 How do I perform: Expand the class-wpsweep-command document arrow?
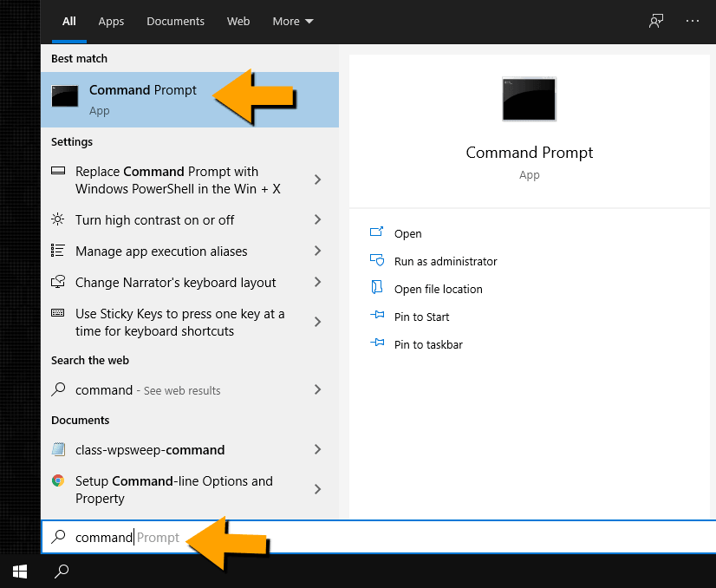(x=317, y=450)
